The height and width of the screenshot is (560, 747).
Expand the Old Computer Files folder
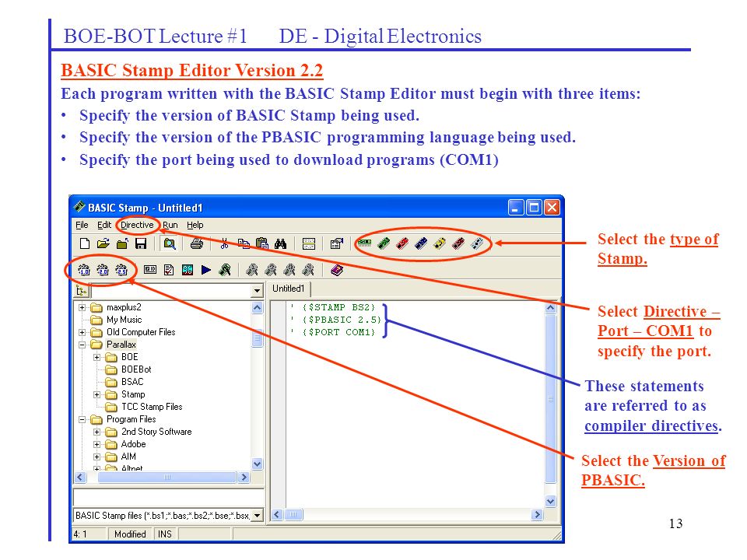[82, 332]
